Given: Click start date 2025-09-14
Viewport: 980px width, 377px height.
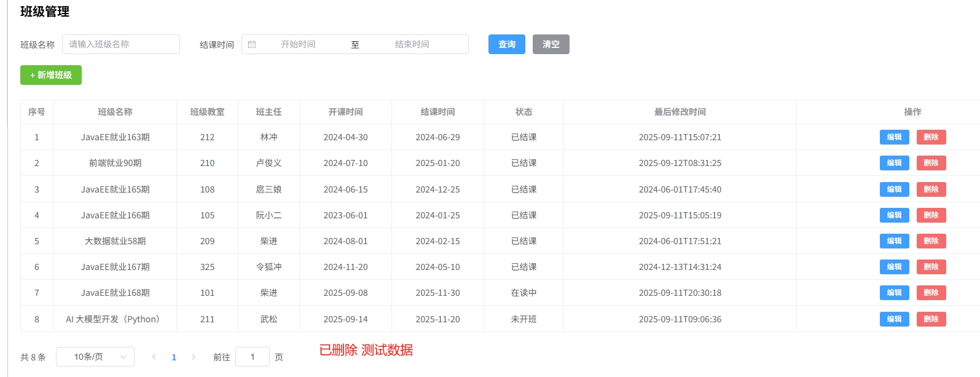Looking at the screenshot, I should click(x=346, y=319).
